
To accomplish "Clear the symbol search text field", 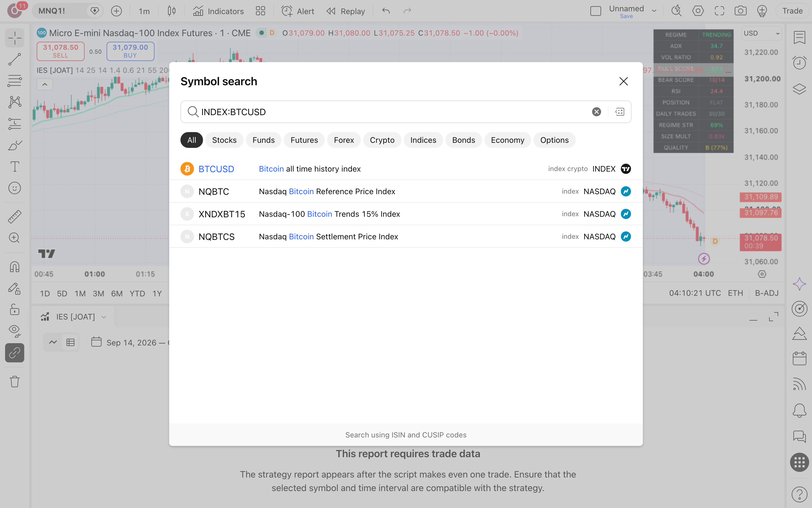I will [x=596, y=111].
